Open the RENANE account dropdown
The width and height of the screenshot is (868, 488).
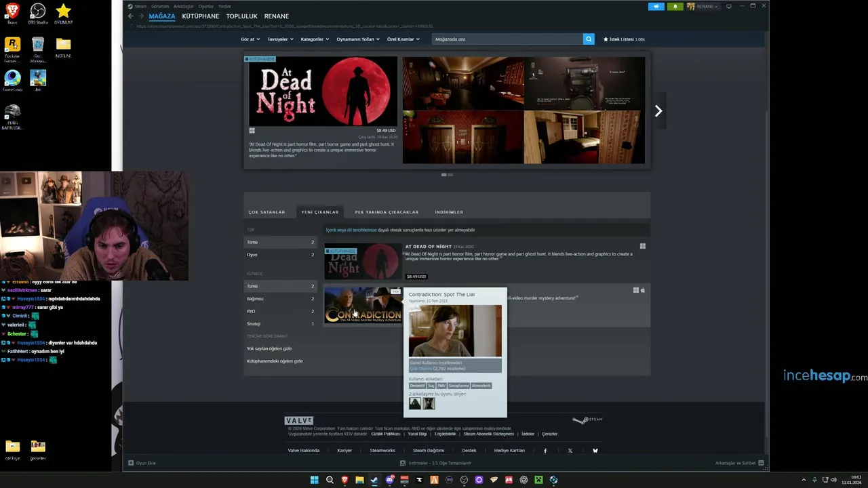703,6
